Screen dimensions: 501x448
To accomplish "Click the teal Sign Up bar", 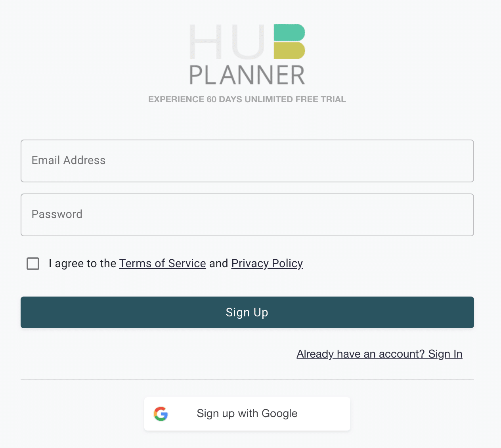I will [x=247, y=312].
